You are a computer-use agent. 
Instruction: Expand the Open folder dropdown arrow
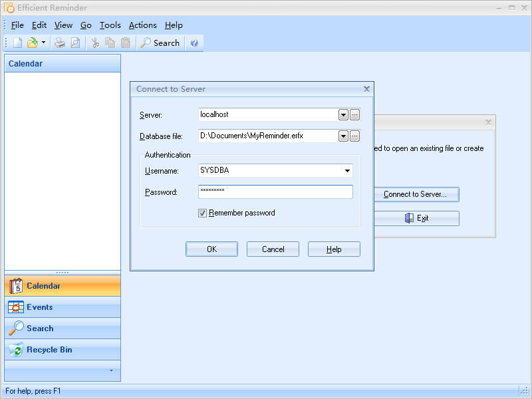coord(43,43)
